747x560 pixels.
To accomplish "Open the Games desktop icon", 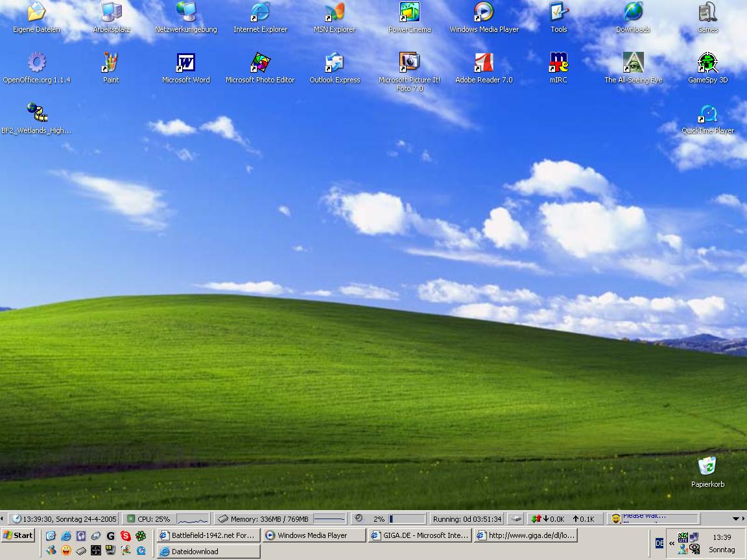I will (707, 17).
